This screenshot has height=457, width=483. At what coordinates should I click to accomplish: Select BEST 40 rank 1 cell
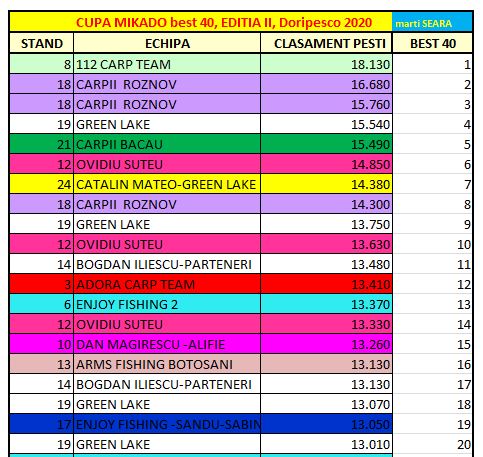pos(432,64)
